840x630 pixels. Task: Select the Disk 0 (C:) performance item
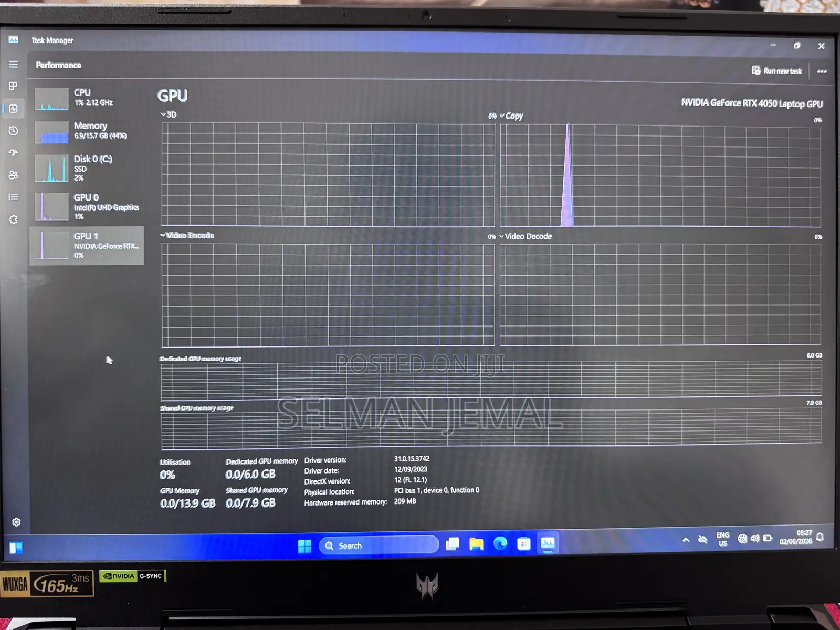87,168
